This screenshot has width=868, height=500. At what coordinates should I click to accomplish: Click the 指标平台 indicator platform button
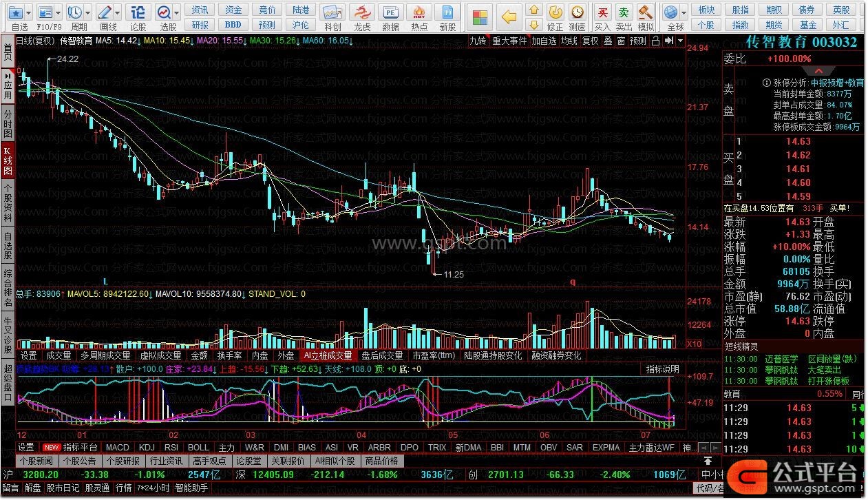click(81, 447)
